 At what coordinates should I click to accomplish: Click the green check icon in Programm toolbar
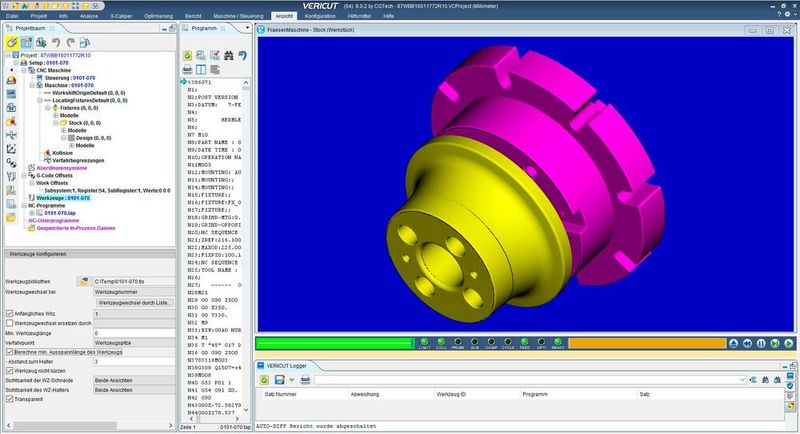[187, 55]
